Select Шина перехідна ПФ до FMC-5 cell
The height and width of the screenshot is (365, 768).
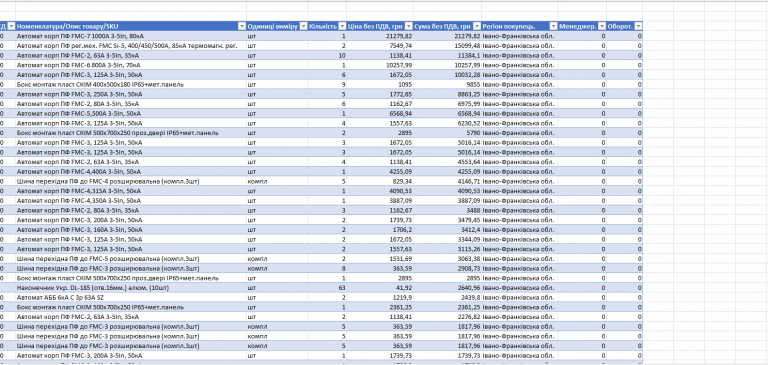[x=131, y=259]
